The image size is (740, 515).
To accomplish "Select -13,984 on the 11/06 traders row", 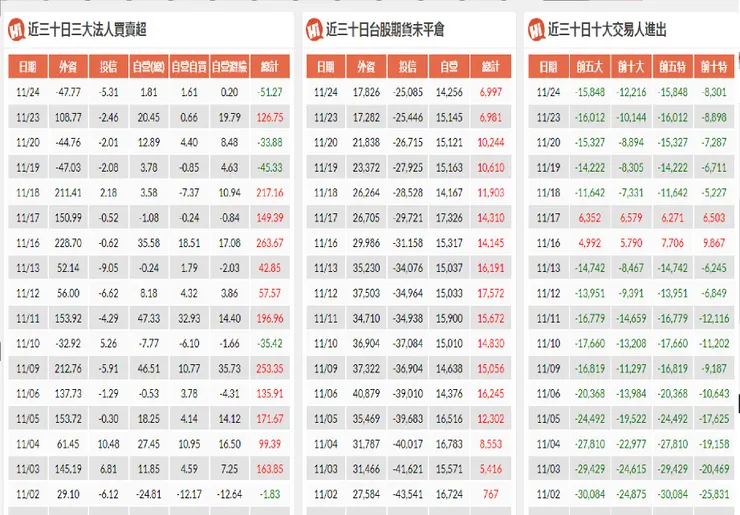I will [x=631, y=394].
